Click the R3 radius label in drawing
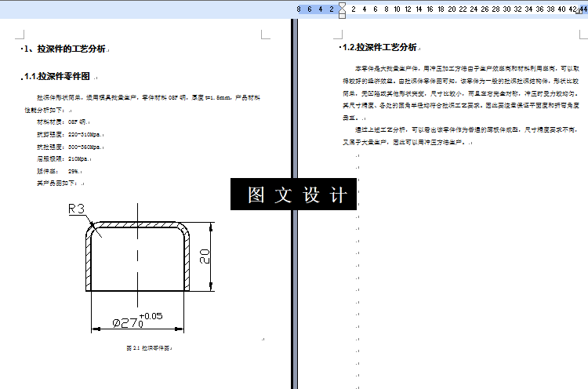 77,209
